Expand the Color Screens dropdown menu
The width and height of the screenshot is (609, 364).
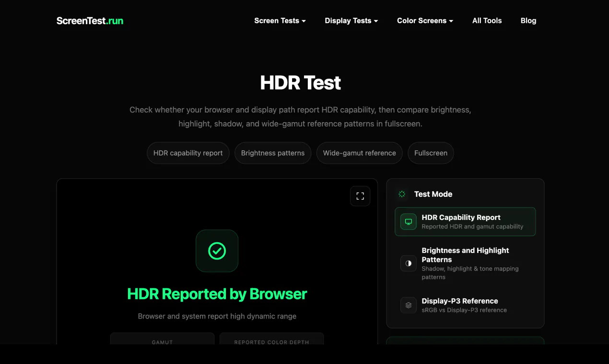[x=425, y=21]
